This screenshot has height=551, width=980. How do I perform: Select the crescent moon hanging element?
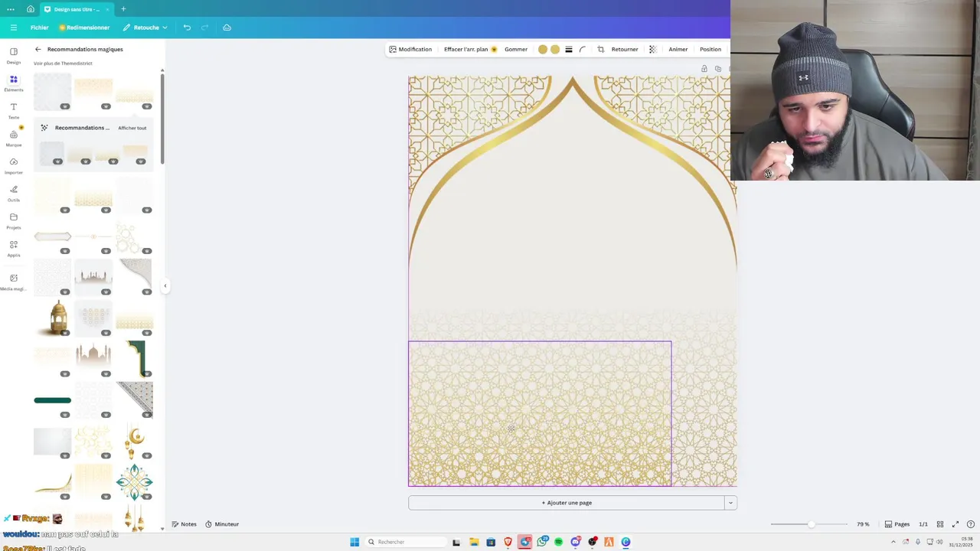pyautogui.click(x=135, y=442)
